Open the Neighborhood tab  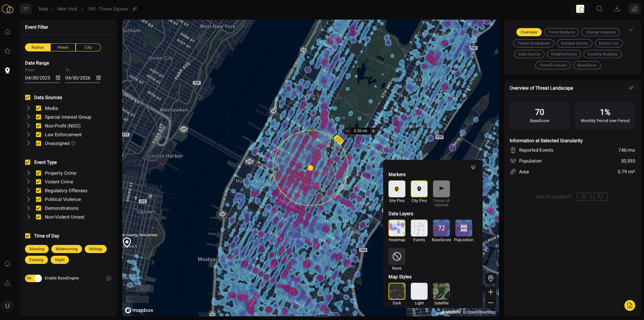563,54
